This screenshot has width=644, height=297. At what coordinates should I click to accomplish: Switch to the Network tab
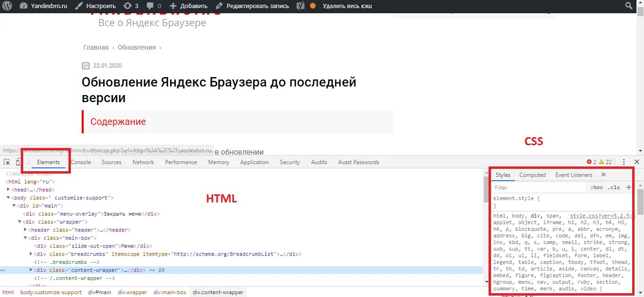point(143,162)
